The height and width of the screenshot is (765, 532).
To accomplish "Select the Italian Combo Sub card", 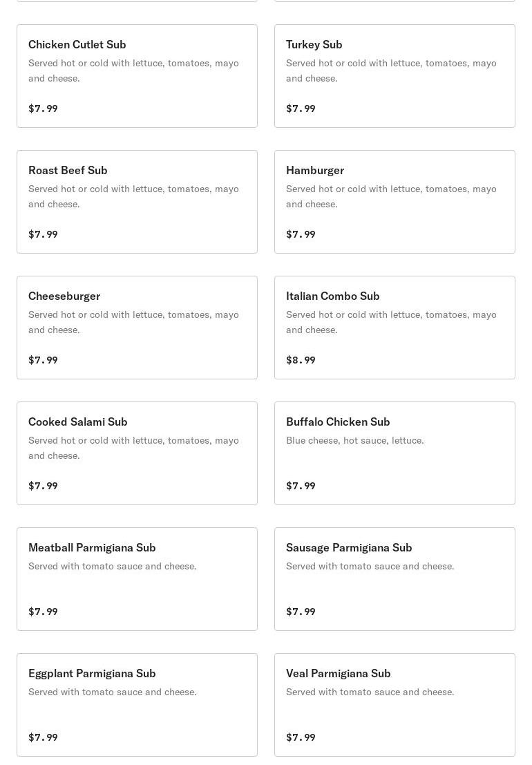I will pos(395,328).
